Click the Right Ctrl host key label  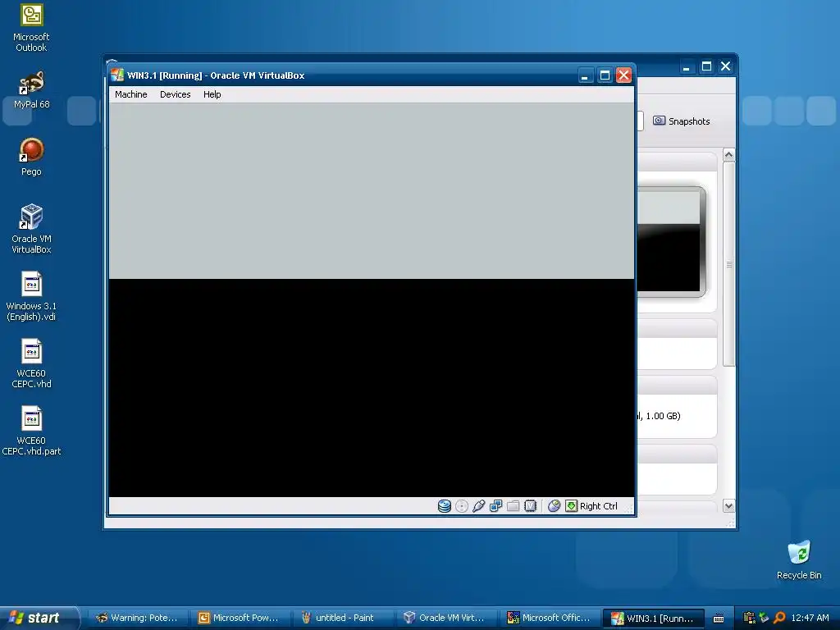click(x=598, y=506)
